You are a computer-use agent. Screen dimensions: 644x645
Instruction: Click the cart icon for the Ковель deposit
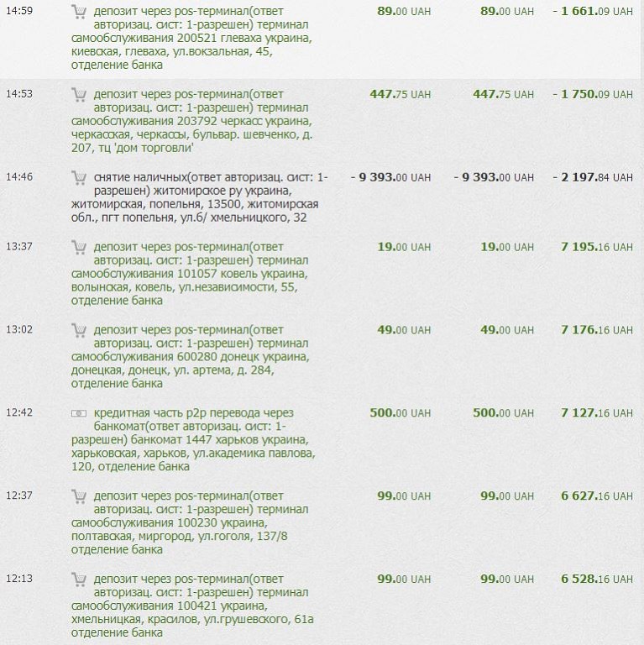[x=80, y=247]
